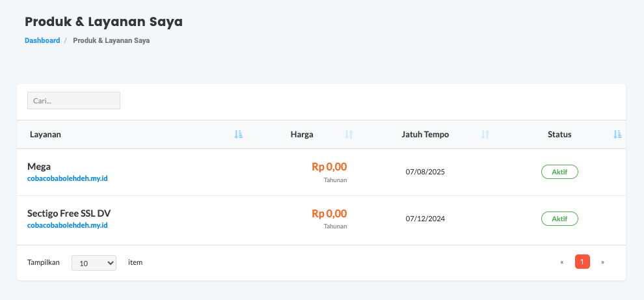
Task: Sort by Harga column icon
Action: (x=349, y=135)
